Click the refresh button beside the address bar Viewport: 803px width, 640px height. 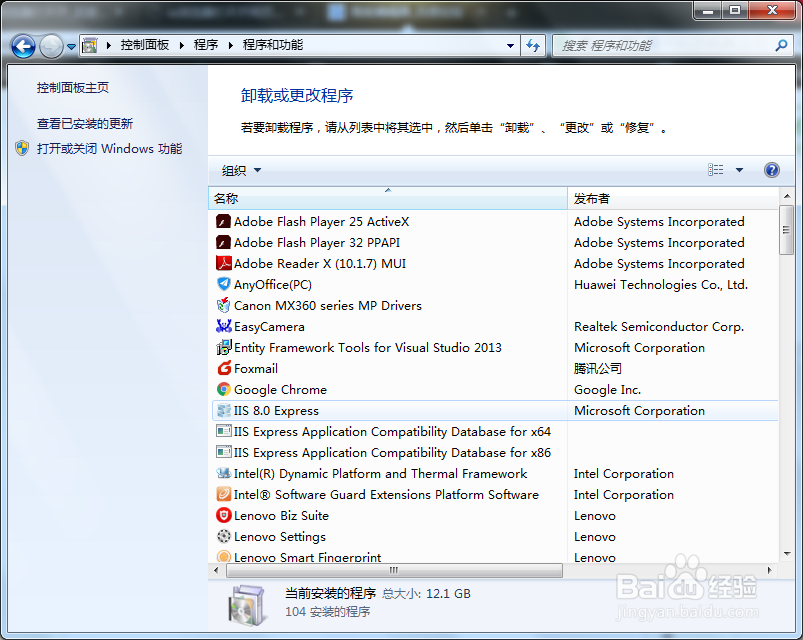[533, 46]
